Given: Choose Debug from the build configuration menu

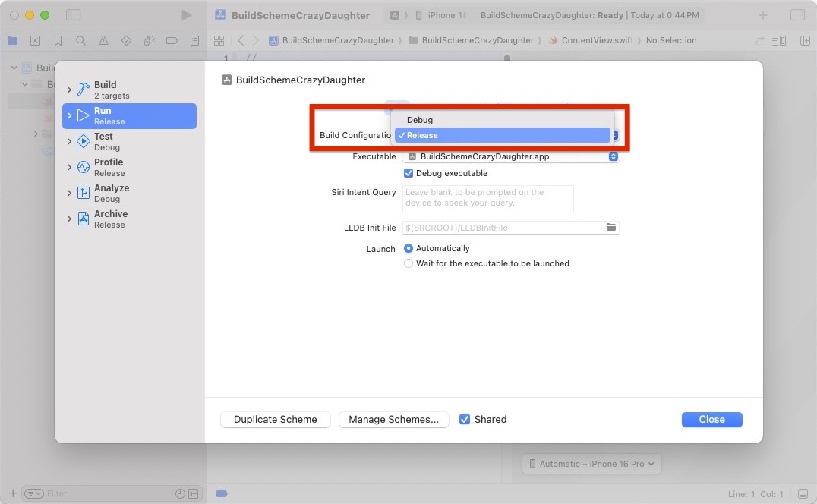Looking at the screenshot, I should 420,120.
